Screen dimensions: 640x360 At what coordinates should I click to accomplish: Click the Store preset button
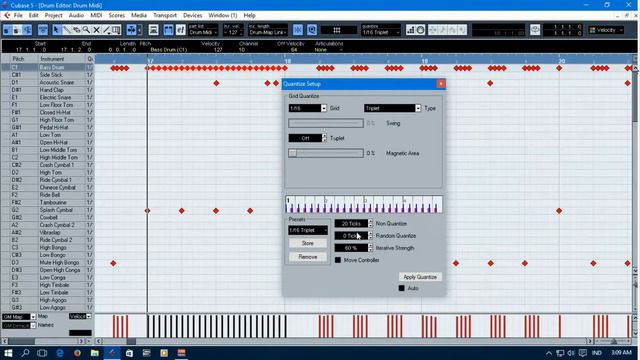point(308,243)
